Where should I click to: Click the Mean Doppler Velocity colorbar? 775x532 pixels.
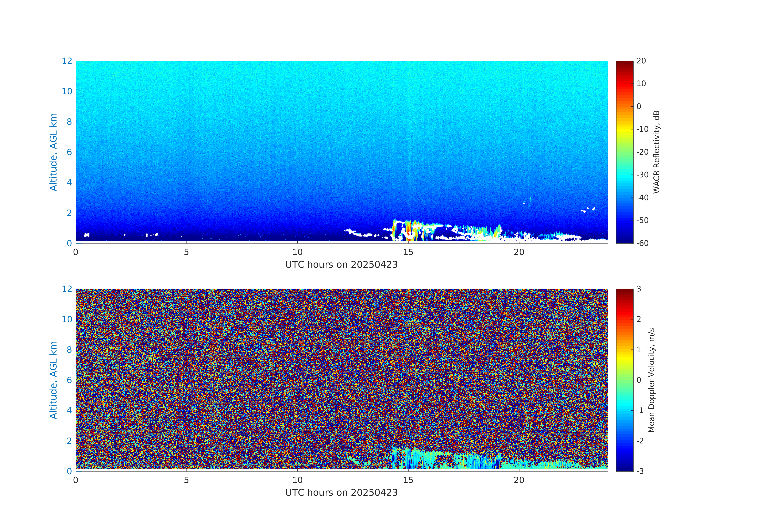(624, 380)
